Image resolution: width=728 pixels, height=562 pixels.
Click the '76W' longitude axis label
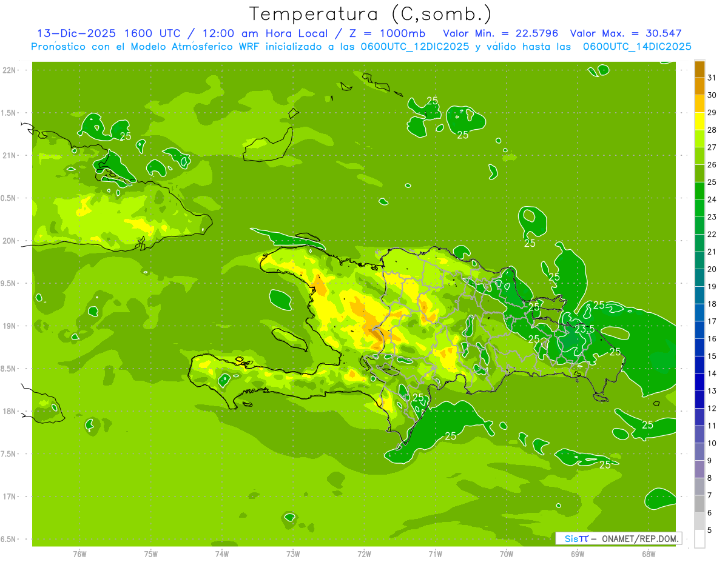coord(79,554)
